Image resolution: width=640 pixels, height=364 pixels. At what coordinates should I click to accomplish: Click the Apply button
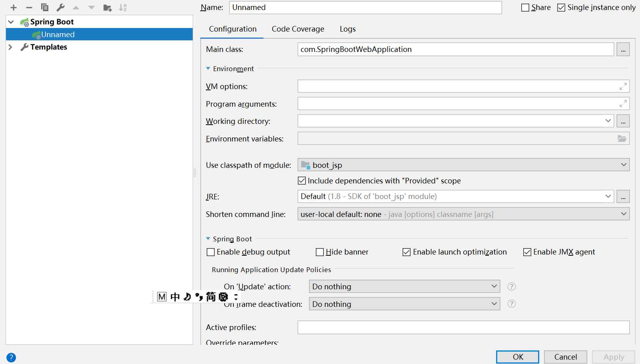click(614, 357)
